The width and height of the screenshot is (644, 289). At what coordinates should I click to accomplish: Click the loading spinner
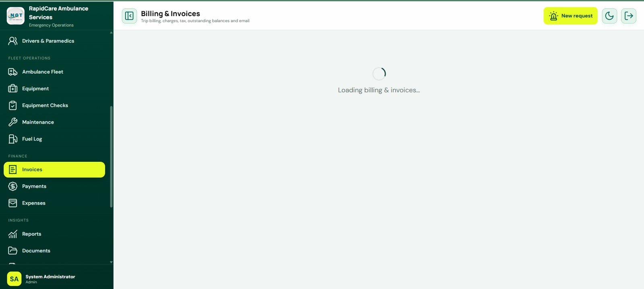click(379, 74)
